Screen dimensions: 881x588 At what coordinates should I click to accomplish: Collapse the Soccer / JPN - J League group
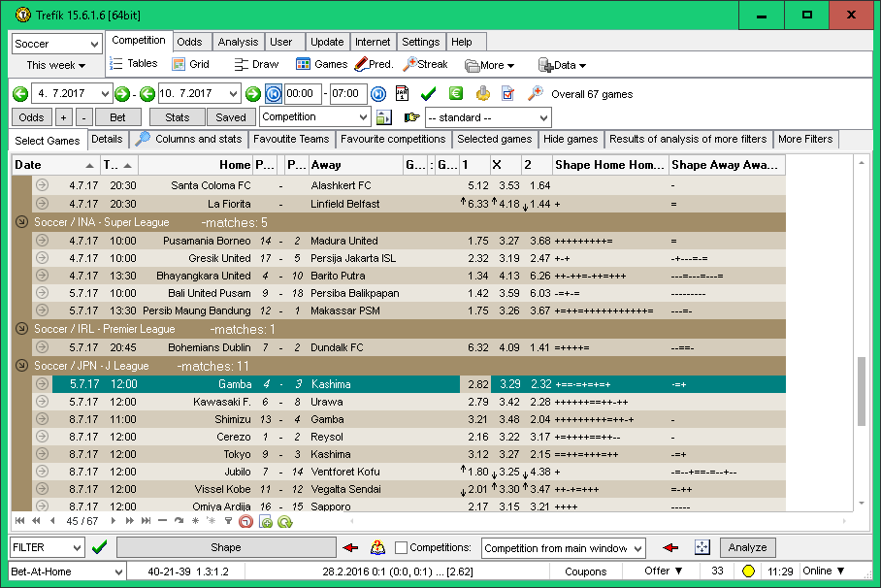(x=21, y=367)
